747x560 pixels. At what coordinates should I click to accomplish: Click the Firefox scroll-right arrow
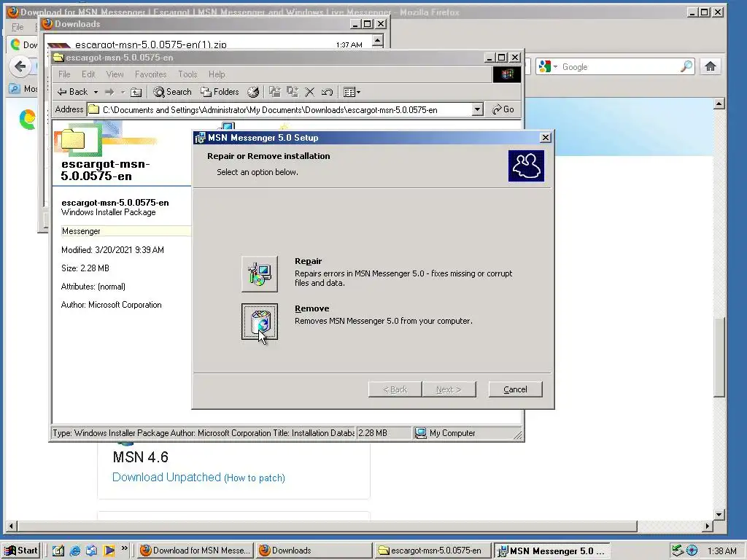point(708,526)
